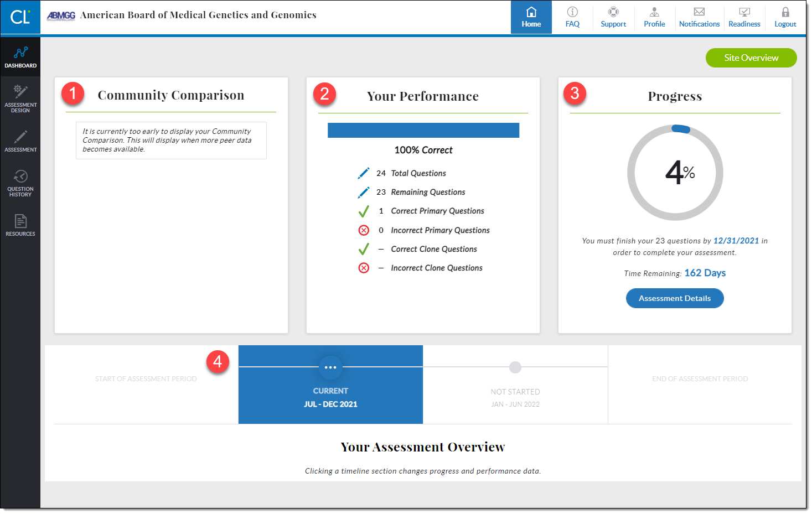Click the 100% correct blue progress bar
The image size is (812, 514).
[x=423, y=130]
